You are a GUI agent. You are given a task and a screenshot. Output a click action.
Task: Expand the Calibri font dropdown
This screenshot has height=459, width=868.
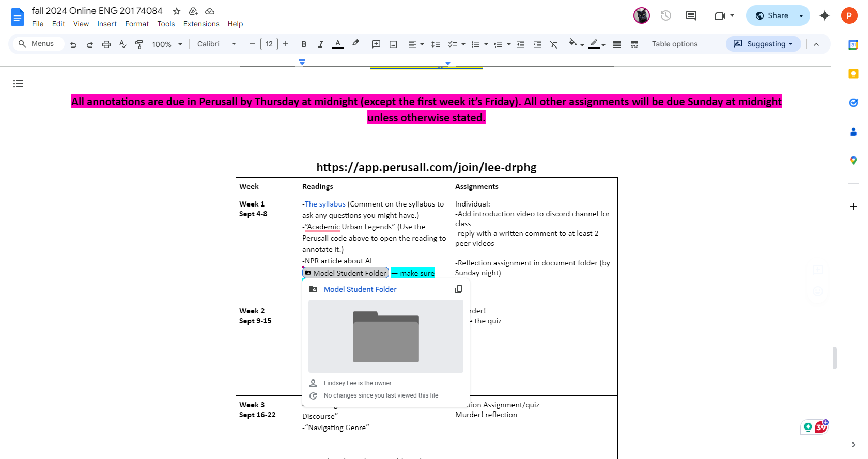[216, 44]
